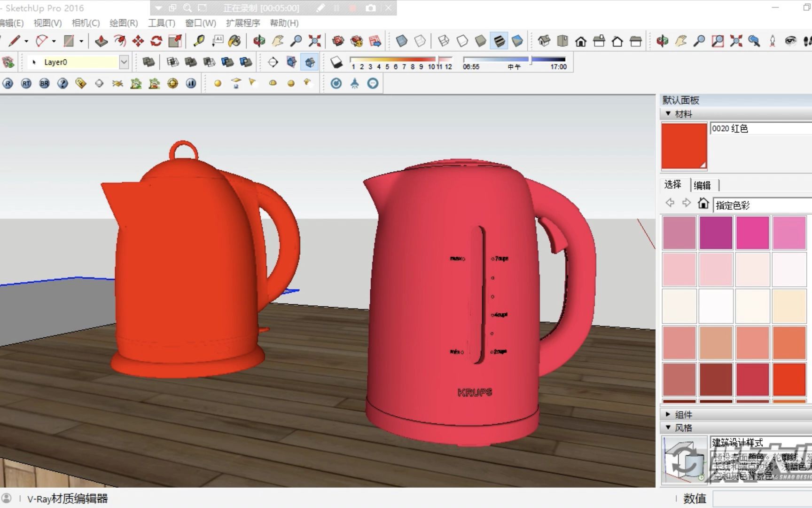Click the V-Ray pause round button
The width and height of the screenshot is (812, 508).
click(191, 83)
